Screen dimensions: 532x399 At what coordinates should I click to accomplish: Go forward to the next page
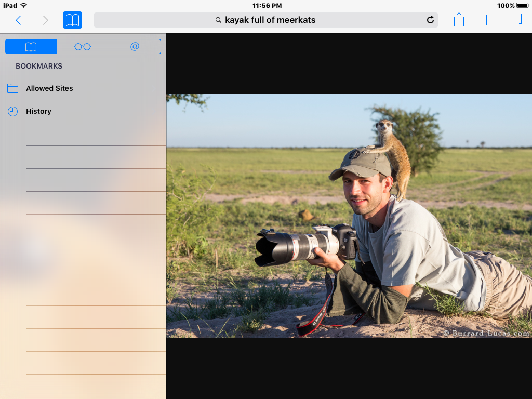coord(46,20)
